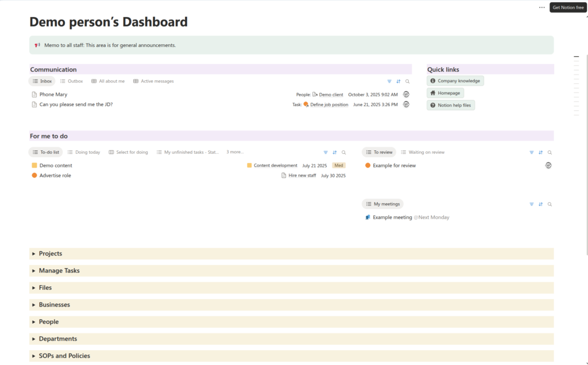Show the 3 more hidden views
Image resolution: width=588 pixels, height=365 pixels.
coord(235,152)
